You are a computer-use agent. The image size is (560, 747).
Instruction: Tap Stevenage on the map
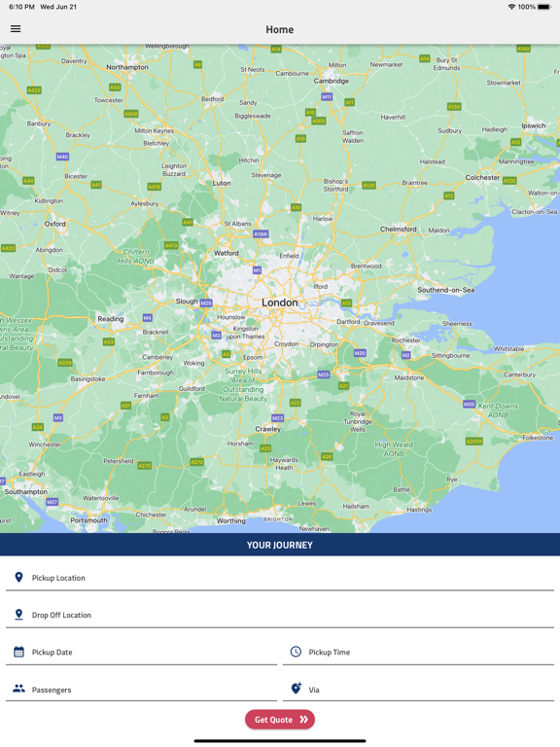(x=266, y=175)
